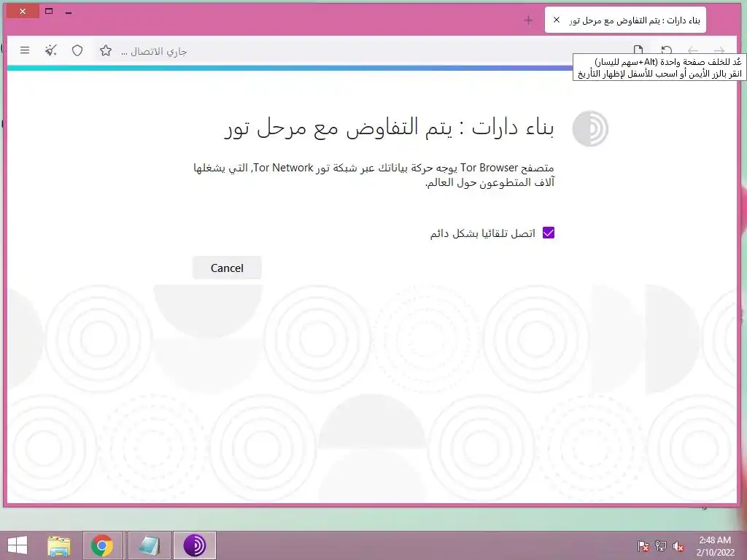Viewport: 747px width, 560px height.
Task: Open a new tab with plus button
Action: tap(528, 20)
